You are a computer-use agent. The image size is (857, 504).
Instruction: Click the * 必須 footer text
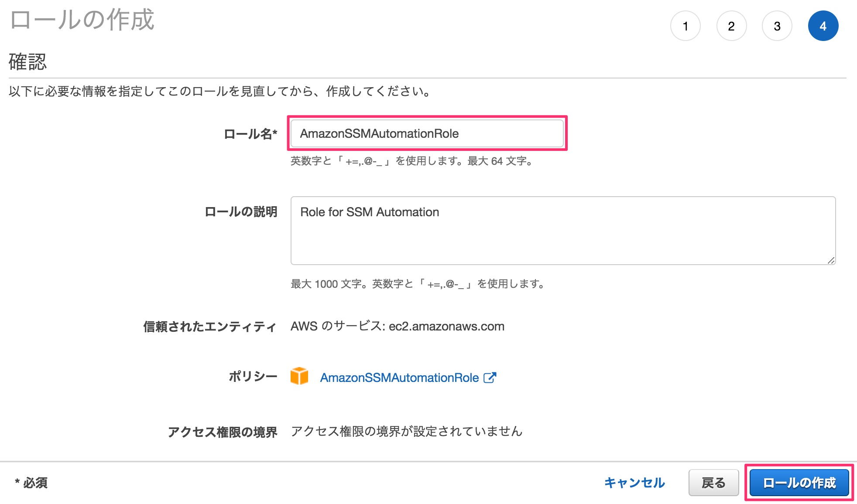click(x=30, y=483)
